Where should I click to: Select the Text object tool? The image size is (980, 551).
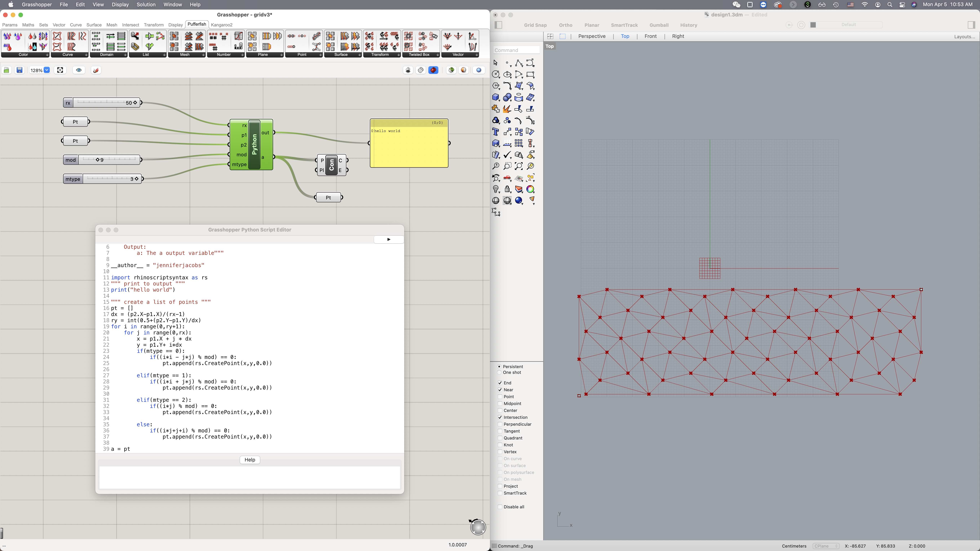[x=495, y=132]
